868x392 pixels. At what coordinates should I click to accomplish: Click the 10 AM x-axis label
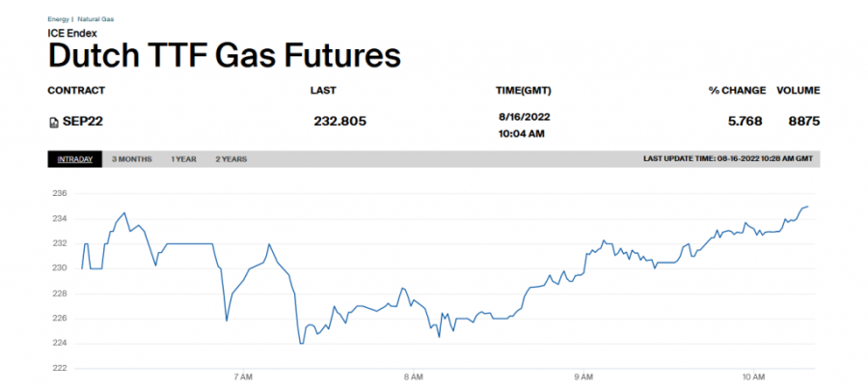pos(753,377)
